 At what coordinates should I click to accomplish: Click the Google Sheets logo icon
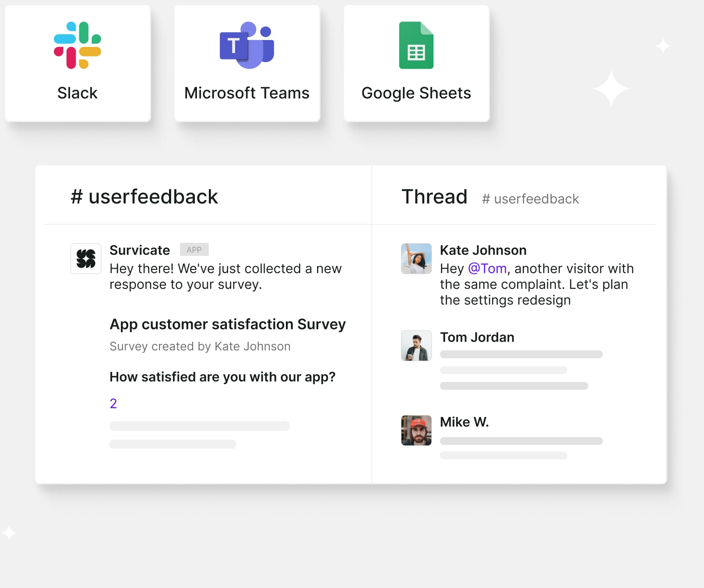coord(416,45)
